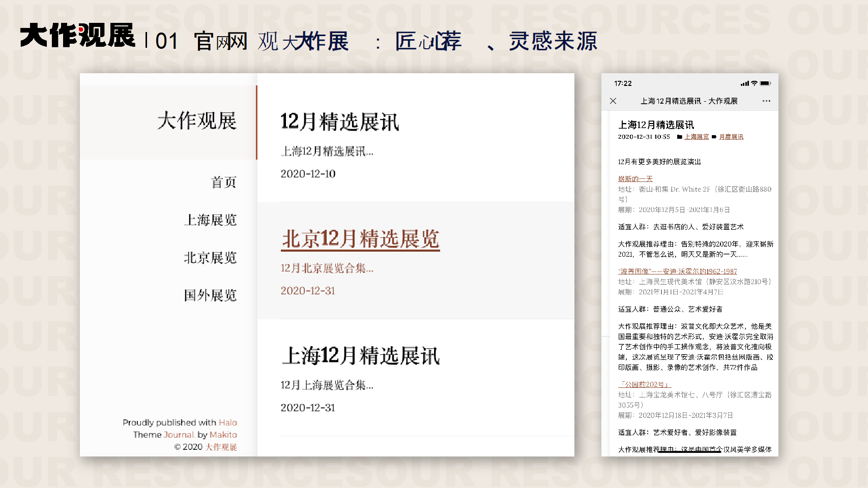
Task: Click the Halo link in the footer
Action: 228,422
